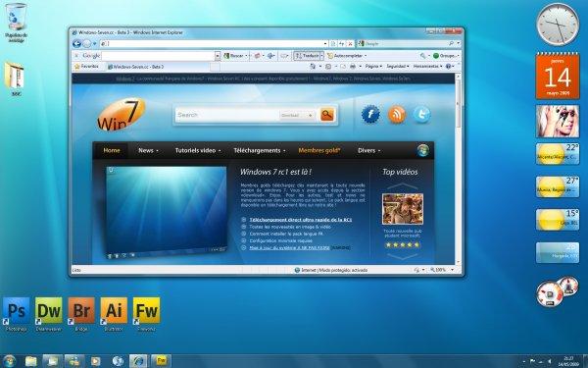588x368 pixels.
Task: Click the Action Center flag in the system tray
Action: click(x=532, y=361)
